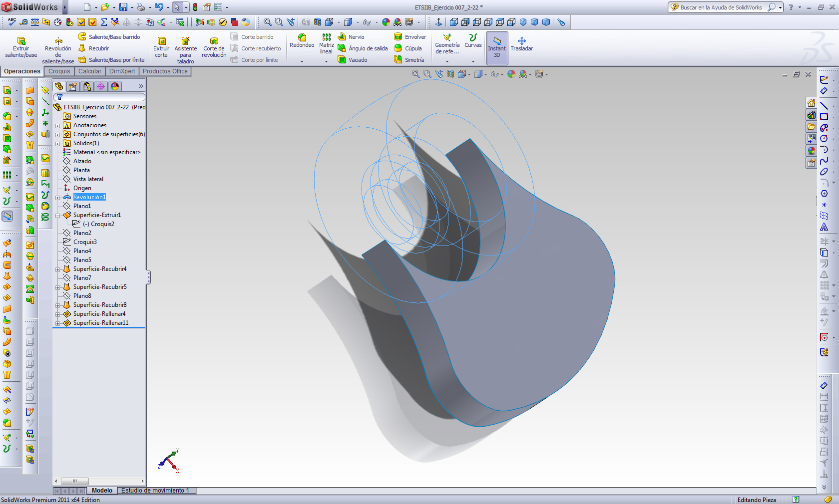Expand Superficie-Rellenar11 node
The width and height of the screenshot is (839, 504).
coord(58,323)
